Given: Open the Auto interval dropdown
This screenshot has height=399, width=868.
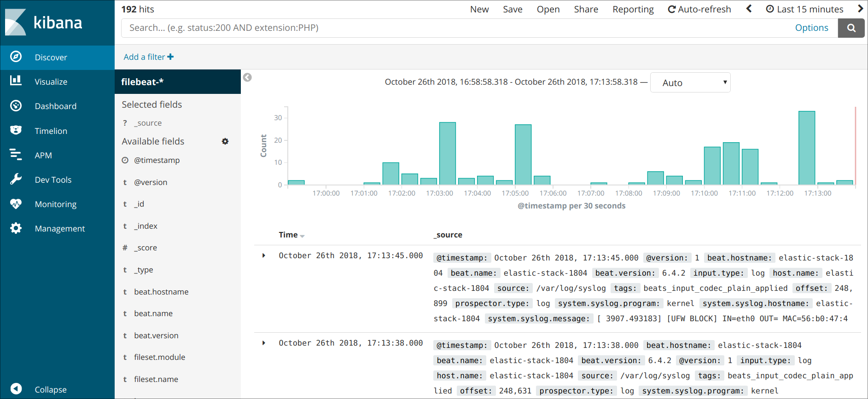Looking at the screenshot, I should [x=690, y=83].
